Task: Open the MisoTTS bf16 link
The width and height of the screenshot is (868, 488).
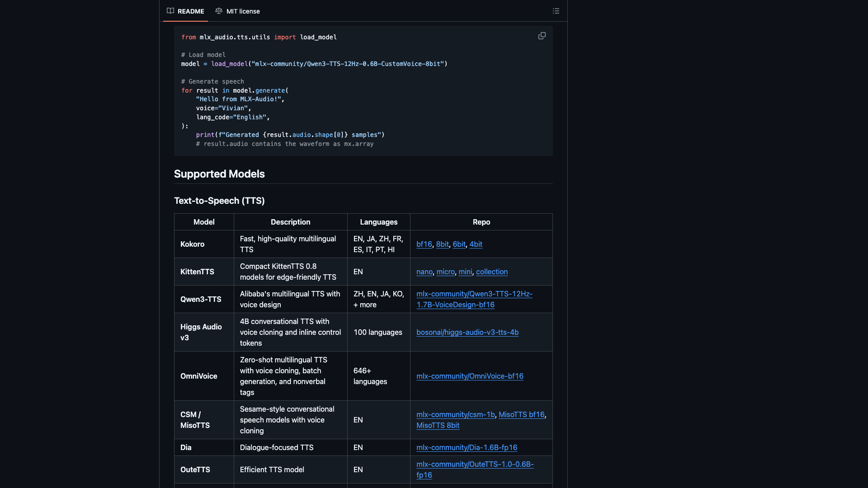Action: tap(521, 414)
